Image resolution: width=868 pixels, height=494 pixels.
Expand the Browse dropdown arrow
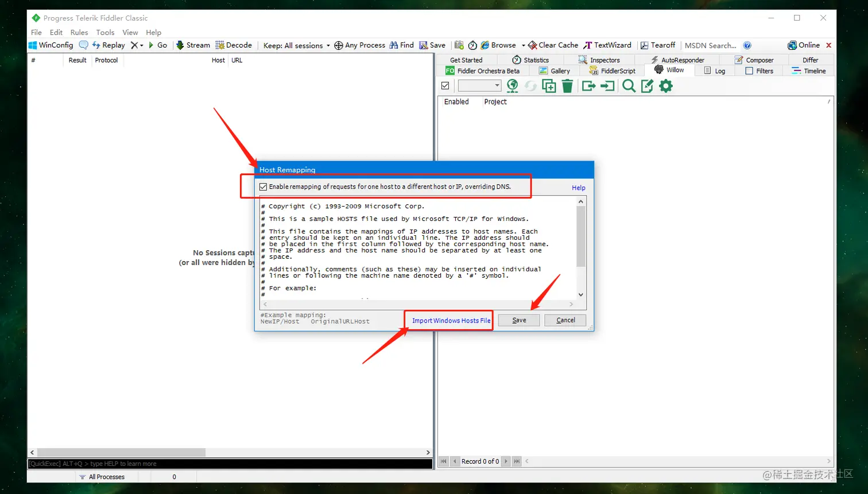(523, 45)
